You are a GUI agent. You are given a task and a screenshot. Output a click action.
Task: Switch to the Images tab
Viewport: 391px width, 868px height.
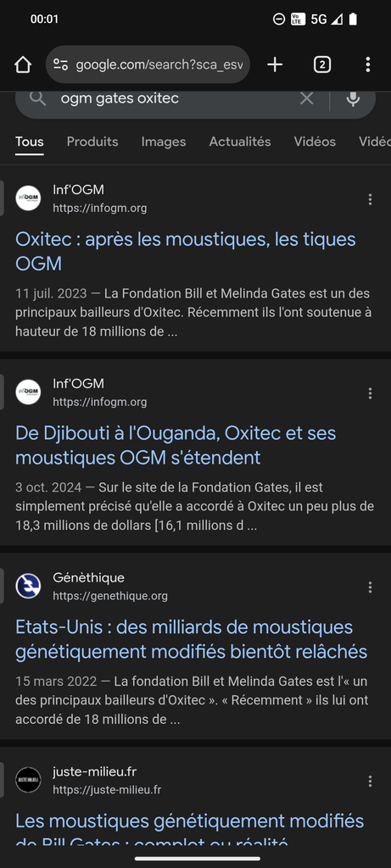[x=164, y=142]
